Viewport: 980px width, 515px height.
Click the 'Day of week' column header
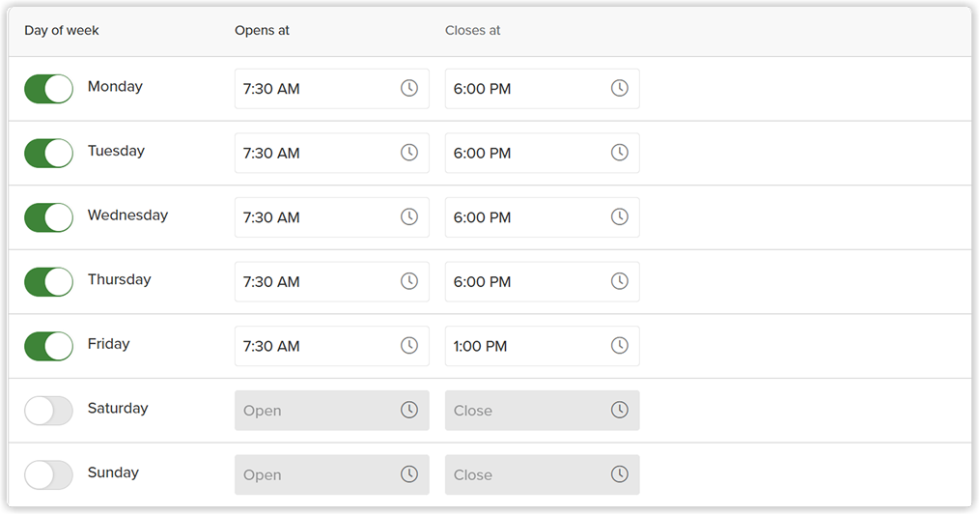click(61, 31)
